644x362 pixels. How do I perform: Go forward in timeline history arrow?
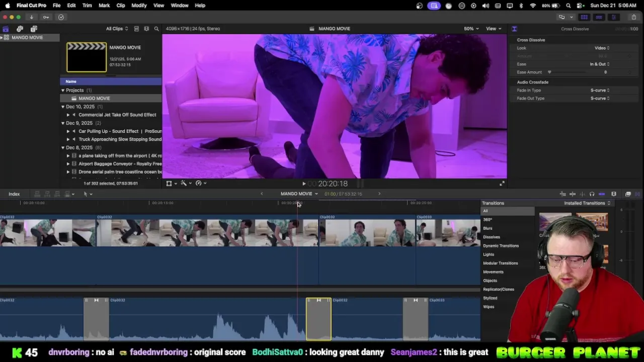pyautogui.click(x=379, y=194)
